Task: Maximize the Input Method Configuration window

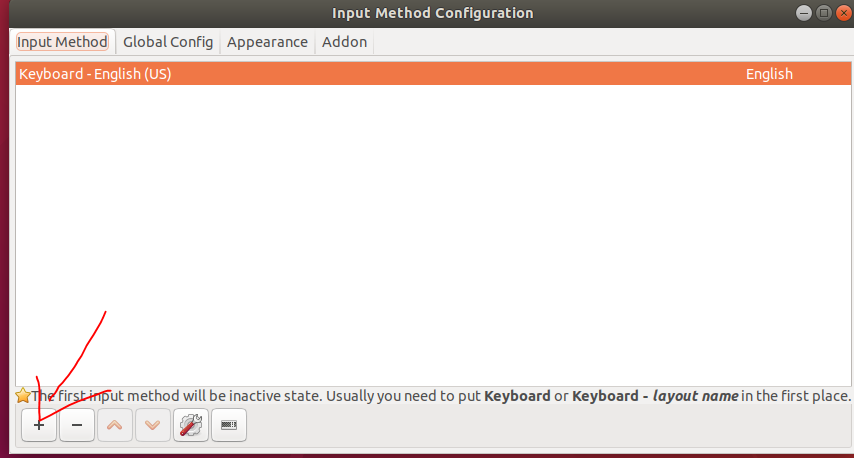Action: (x=823, y=13)
